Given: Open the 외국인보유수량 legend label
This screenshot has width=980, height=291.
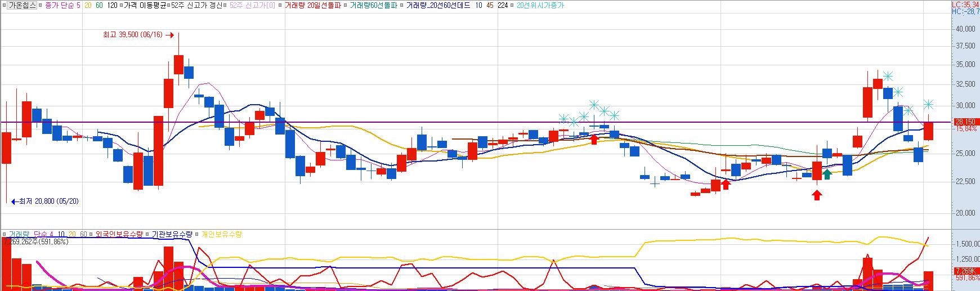Looking at the screenshot, I should [x=119, y=234].
